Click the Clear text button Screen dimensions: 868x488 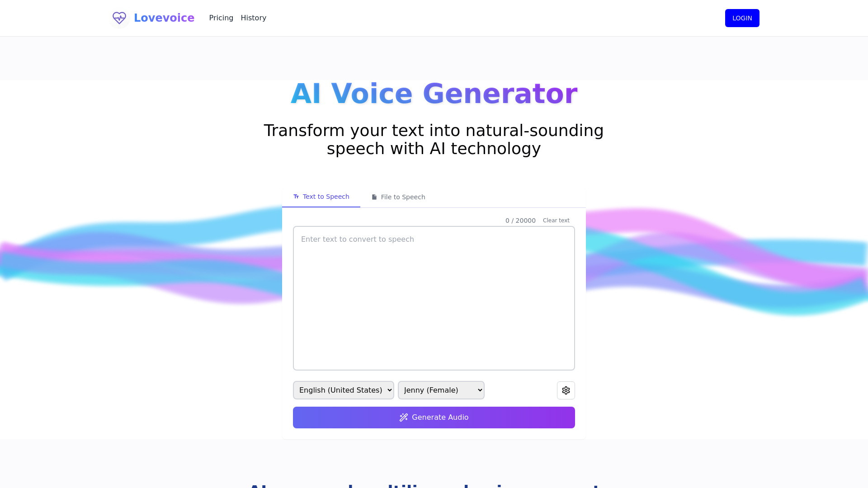tap(556, 221)
